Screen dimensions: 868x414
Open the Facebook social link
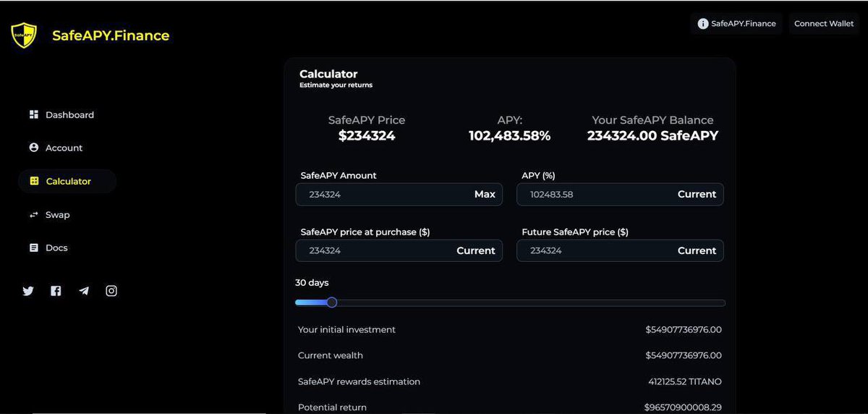click(56, 291)
